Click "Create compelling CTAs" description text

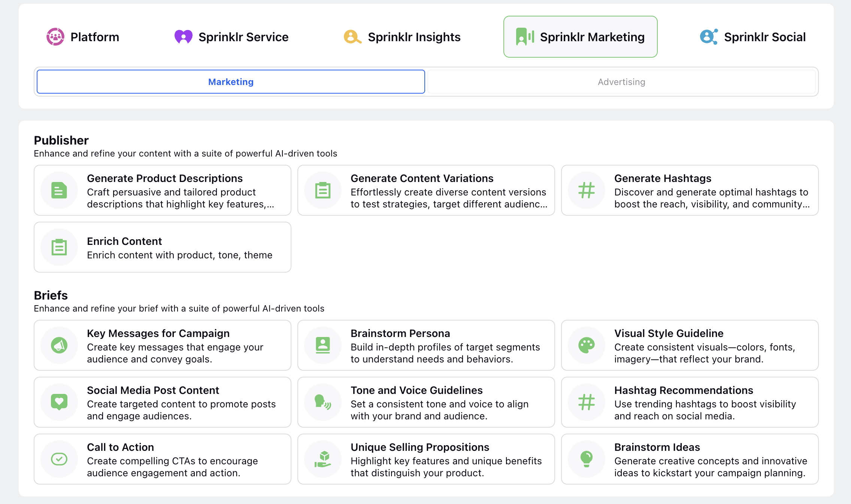pos(172,467)
